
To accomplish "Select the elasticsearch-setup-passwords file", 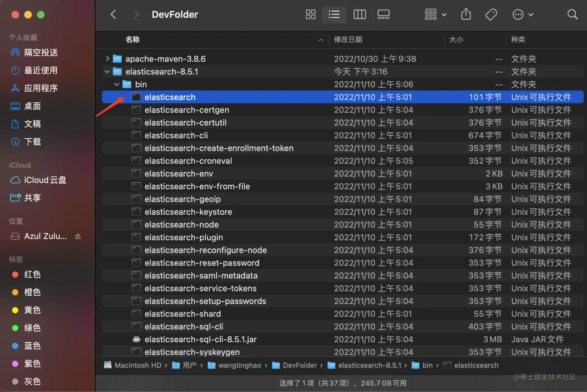I will coord(343,301).
